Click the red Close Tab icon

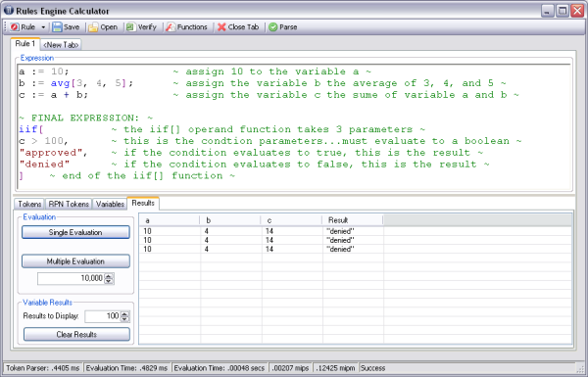tap(221, 27)
